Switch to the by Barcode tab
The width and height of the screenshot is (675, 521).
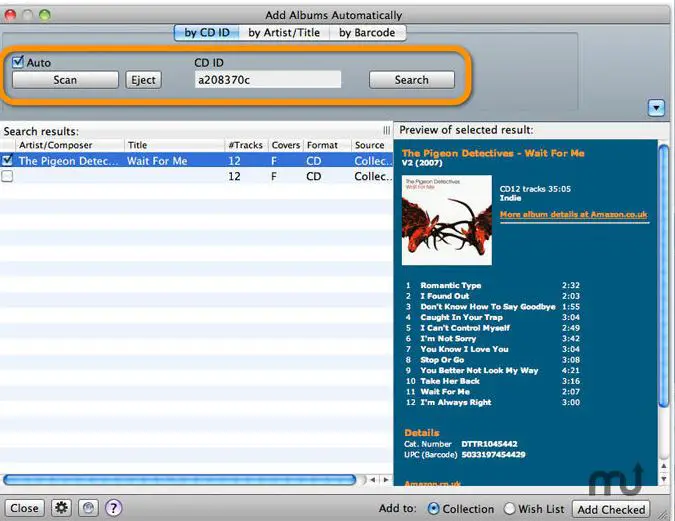[x=367, y=33]
